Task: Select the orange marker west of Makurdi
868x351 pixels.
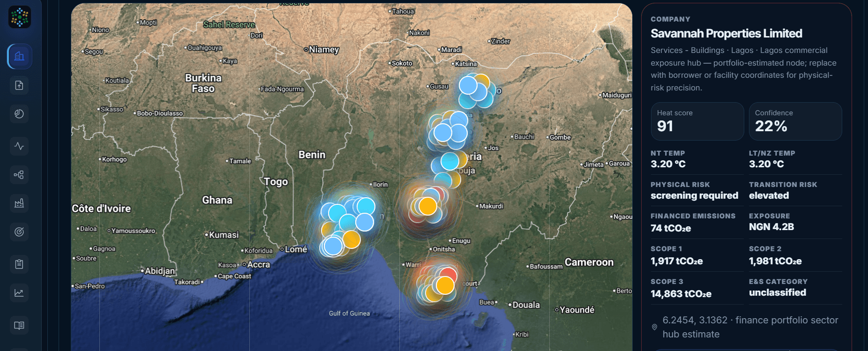Action: [x=427, y=206]
